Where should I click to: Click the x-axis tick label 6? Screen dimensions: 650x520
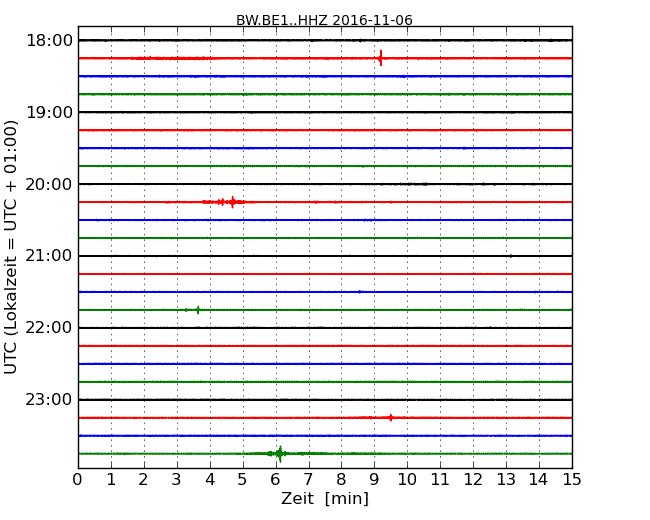point(275,480)
